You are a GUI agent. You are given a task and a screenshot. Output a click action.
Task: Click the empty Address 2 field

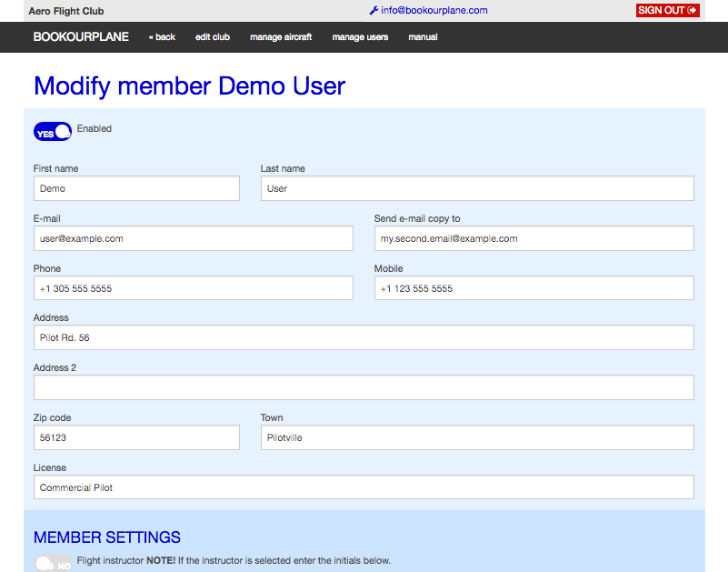coord(364,387)
